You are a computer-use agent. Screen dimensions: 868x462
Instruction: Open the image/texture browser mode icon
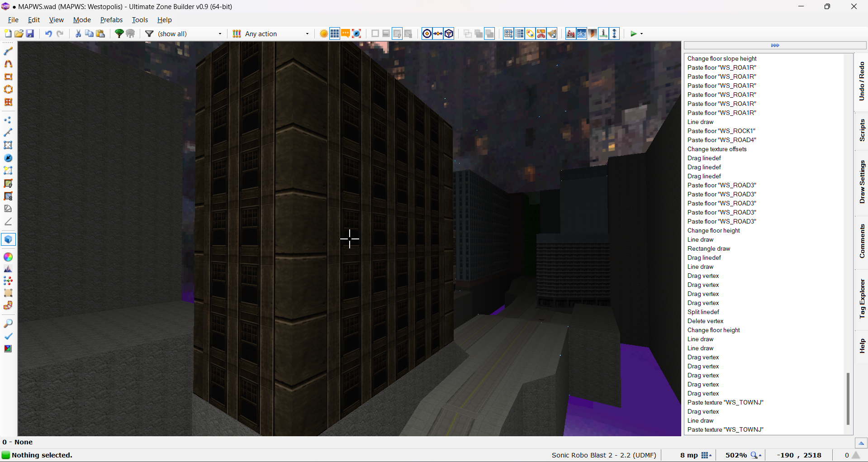pyautogui.click(x=8, y=348)
